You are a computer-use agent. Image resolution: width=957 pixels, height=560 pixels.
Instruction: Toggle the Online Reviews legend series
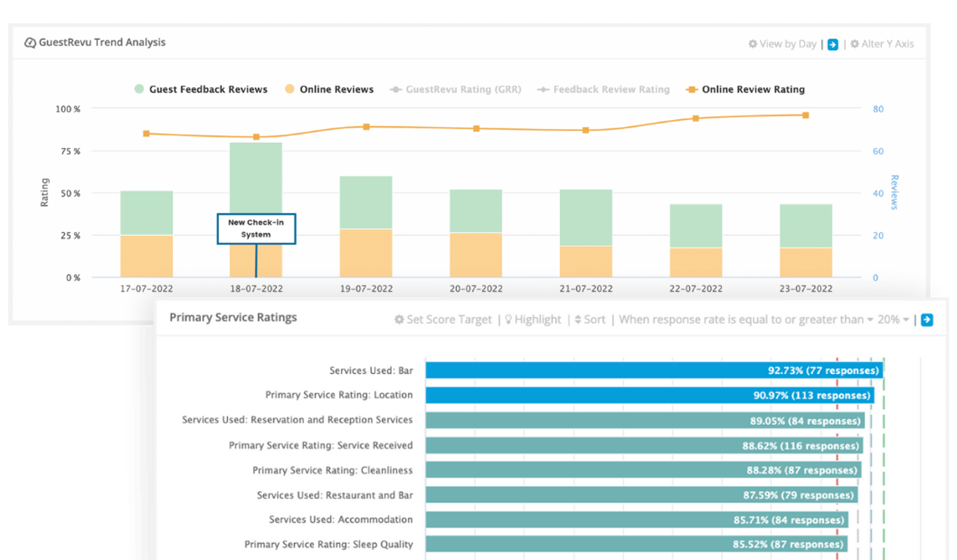tap(329, 89)
